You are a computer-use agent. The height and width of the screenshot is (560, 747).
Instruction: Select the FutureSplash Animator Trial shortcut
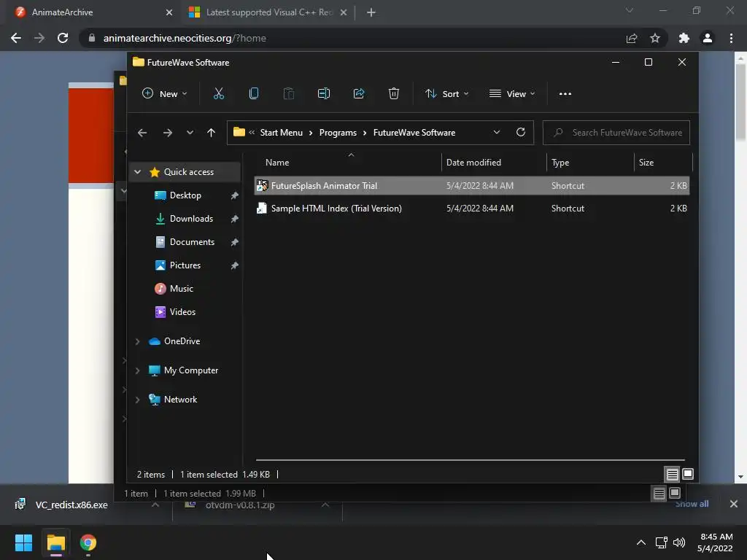click(472, 186)
